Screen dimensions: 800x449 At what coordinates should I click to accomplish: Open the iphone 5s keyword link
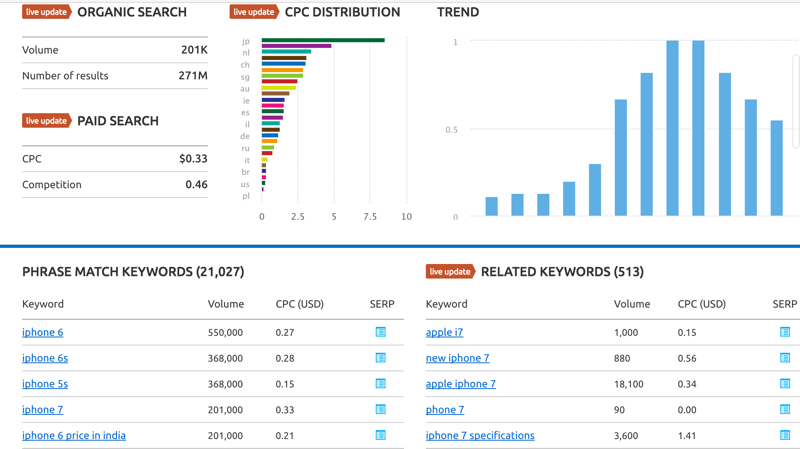click(x=45, y=384)
